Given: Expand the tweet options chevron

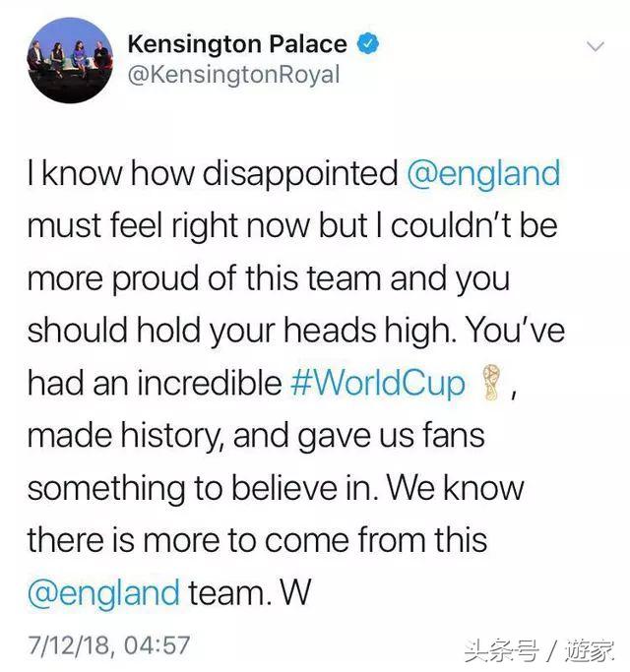Looking at the screenshot, I should coord(596,46).
